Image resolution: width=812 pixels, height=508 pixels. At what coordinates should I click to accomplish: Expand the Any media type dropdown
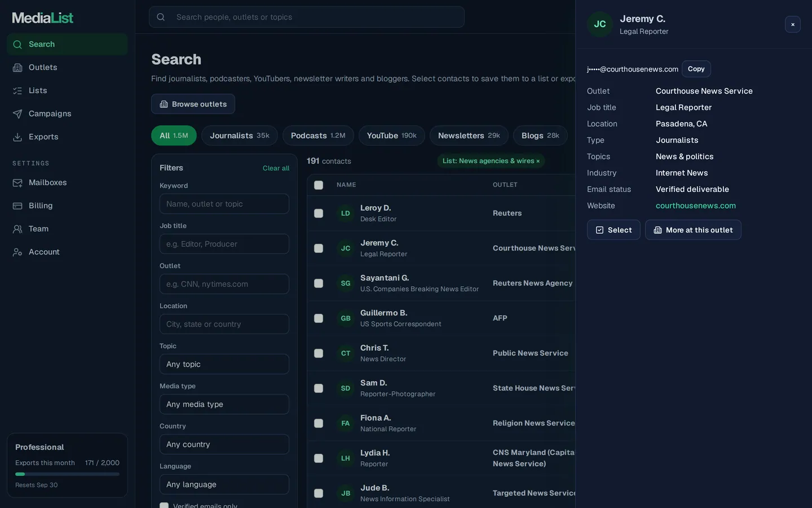click(x=224, y=404)
